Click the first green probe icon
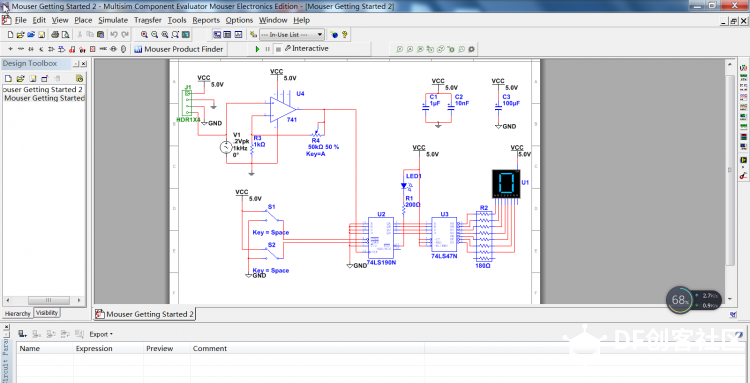The height and width of the screenshot is (383, 750). click(399, 49)
